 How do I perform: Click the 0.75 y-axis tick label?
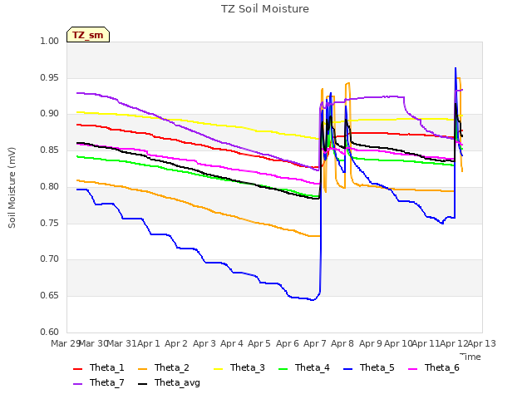pos(50,223)
